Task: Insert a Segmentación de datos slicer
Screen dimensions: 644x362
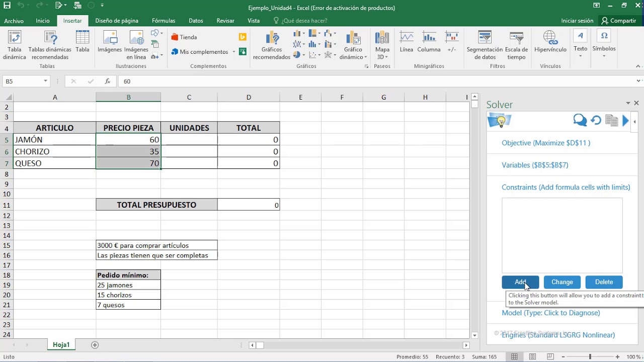Action: (x=485, y=45)
